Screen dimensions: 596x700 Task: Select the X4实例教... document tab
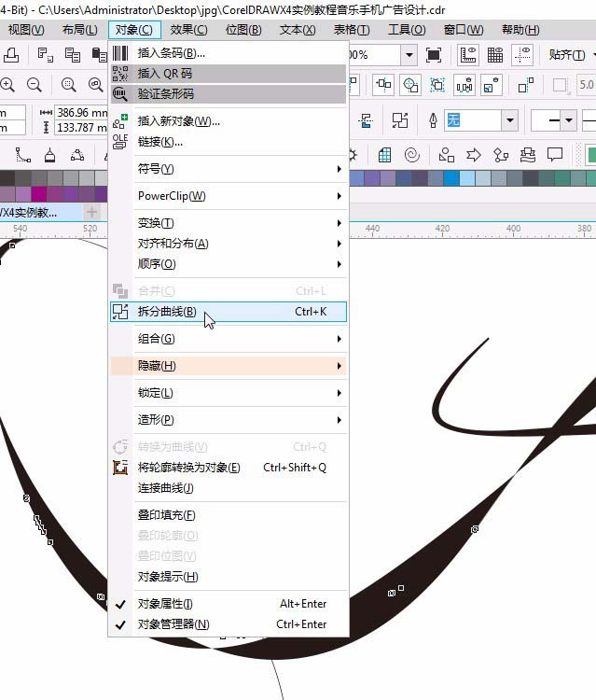(x=41, y=212)
